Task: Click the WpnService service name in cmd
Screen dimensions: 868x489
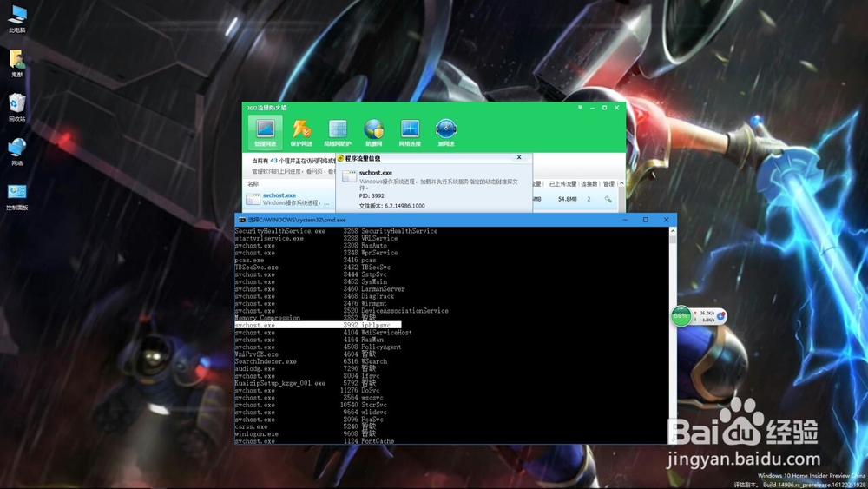Action: (x=380, y=253)
